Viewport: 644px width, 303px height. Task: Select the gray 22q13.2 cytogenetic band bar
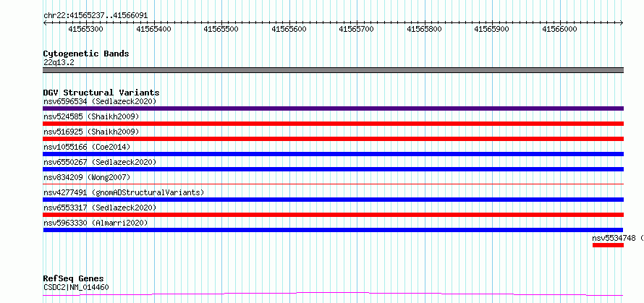(x=333, y=70)
